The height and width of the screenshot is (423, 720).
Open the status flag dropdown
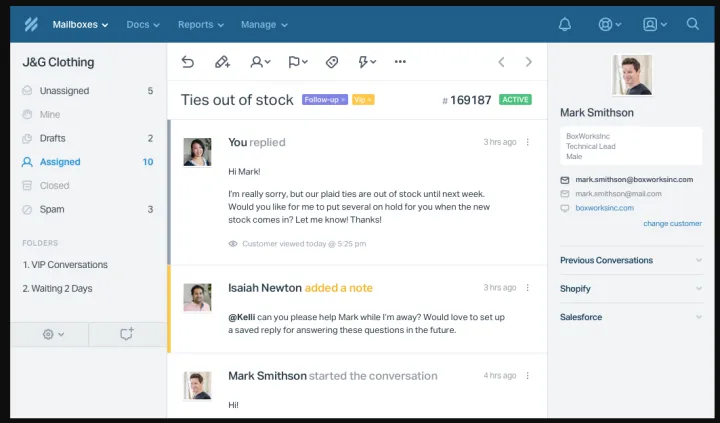[x=297, y=62]
